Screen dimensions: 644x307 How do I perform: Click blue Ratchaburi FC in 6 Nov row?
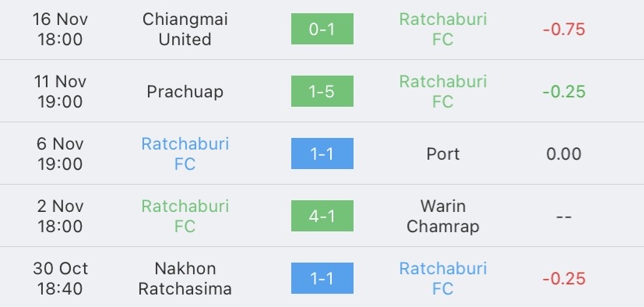pyautogui.click(x=185, y=153)
